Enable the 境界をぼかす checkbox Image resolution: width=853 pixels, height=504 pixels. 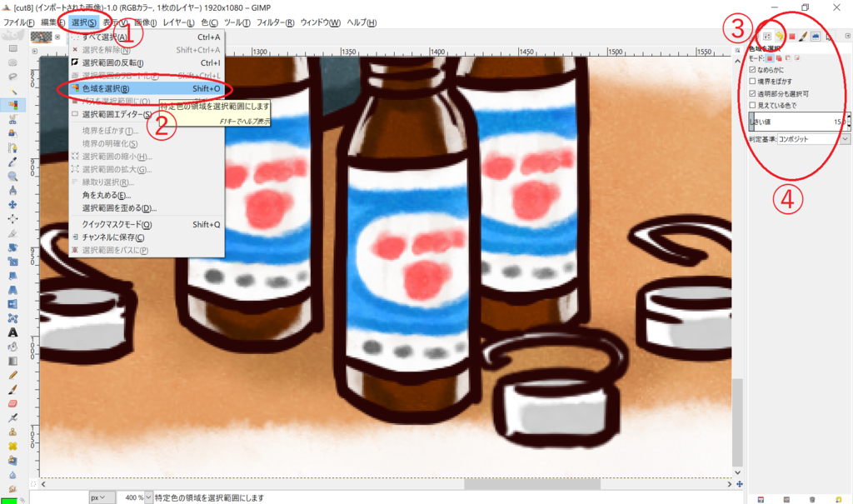point(752,82)
